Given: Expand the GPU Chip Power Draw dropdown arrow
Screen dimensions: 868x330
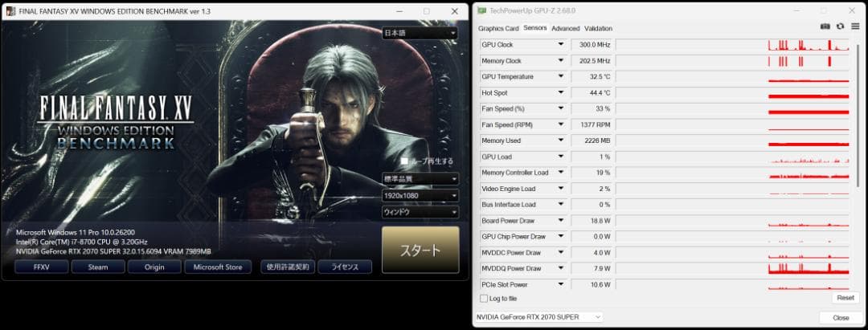Looking at the screenshot, I should click(561, 237).
